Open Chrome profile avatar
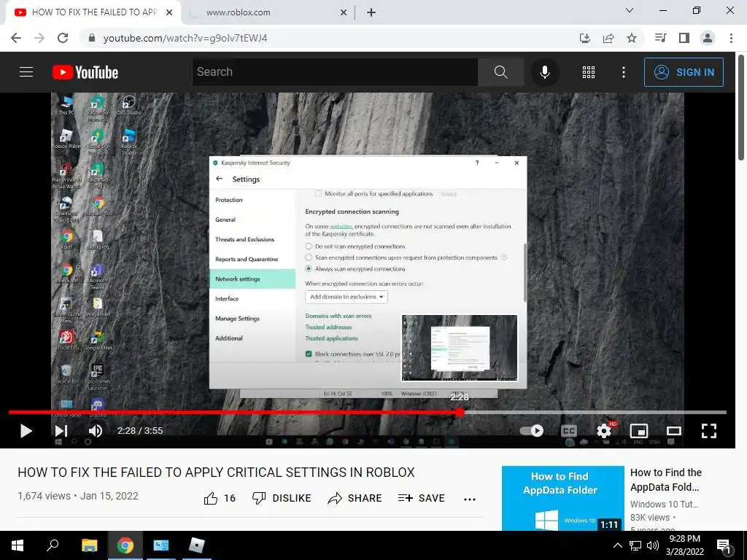The image size is (747, 560). 708,38
